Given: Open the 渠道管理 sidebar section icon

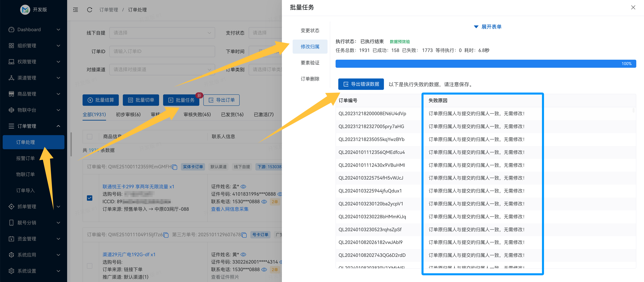Looking at the screenshot, I should click(11, 78).
